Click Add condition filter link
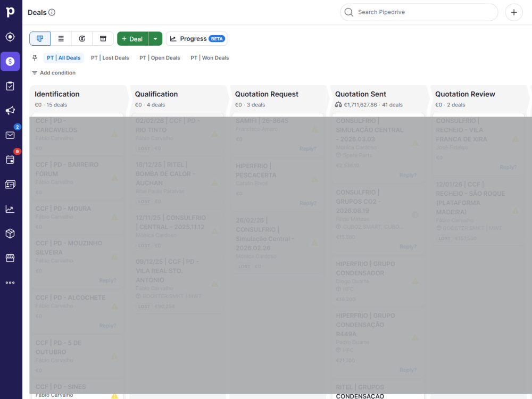 coord(54,73)
